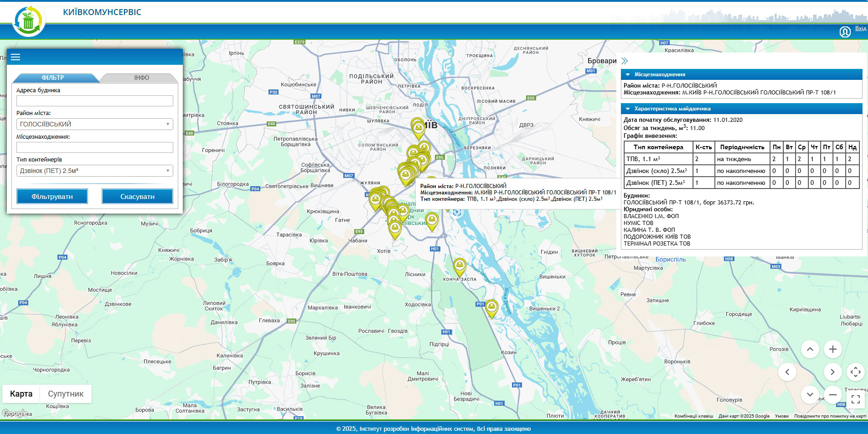The height and width of the screenshot is (434, 868).
Task: Switch map to Супутник view
Action: (66, 394)
